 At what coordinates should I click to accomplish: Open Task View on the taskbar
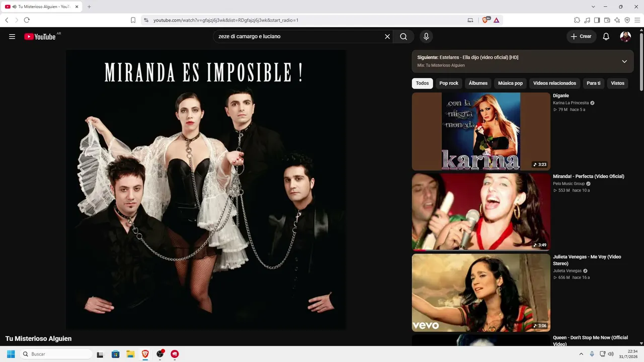(100, 354)
